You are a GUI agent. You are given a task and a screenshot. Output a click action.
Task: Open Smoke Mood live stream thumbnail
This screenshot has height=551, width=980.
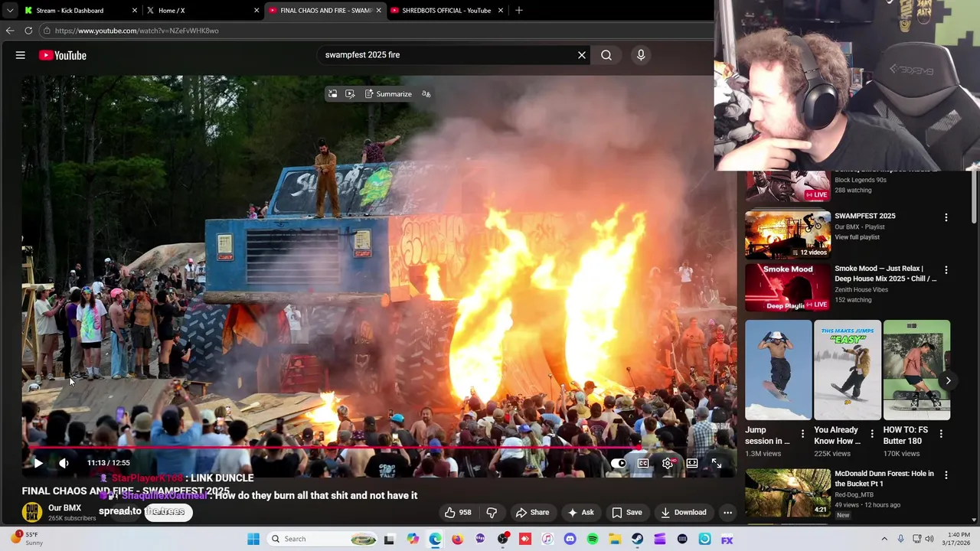pyautogui.click(x=788, y=288)
